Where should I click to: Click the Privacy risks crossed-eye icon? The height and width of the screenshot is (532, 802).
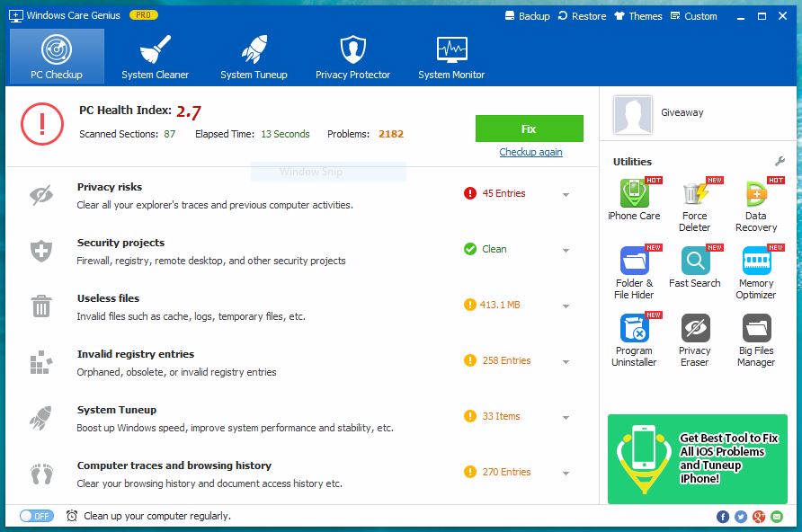[x=41, y=195]
